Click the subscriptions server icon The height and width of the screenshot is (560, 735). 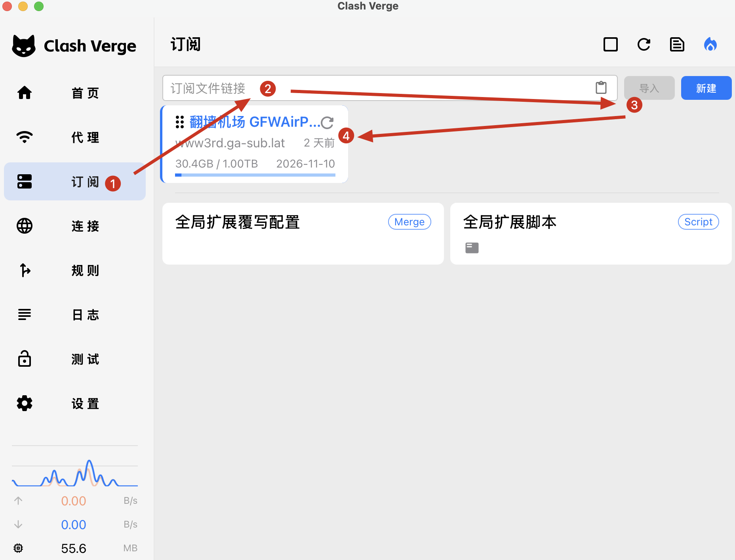coord(25,181)
